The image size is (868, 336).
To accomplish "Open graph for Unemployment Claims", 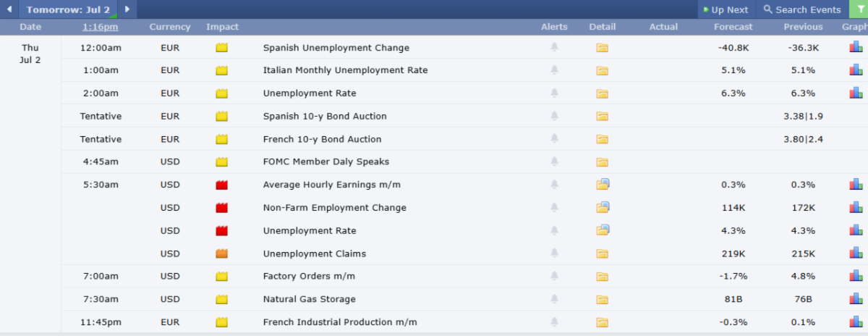I will pos(856,253).
